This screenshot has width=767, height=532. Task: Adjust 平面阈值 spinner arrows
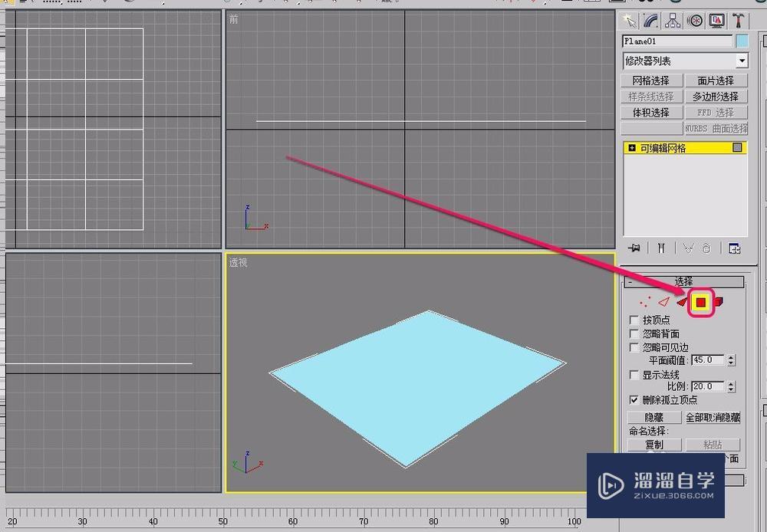731,360
